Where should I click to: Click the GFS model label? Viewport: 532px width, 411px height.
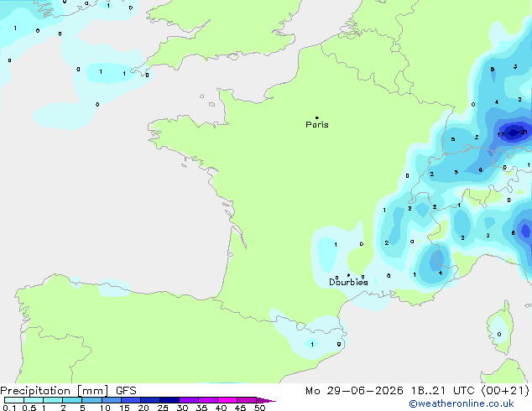[126, 391]
